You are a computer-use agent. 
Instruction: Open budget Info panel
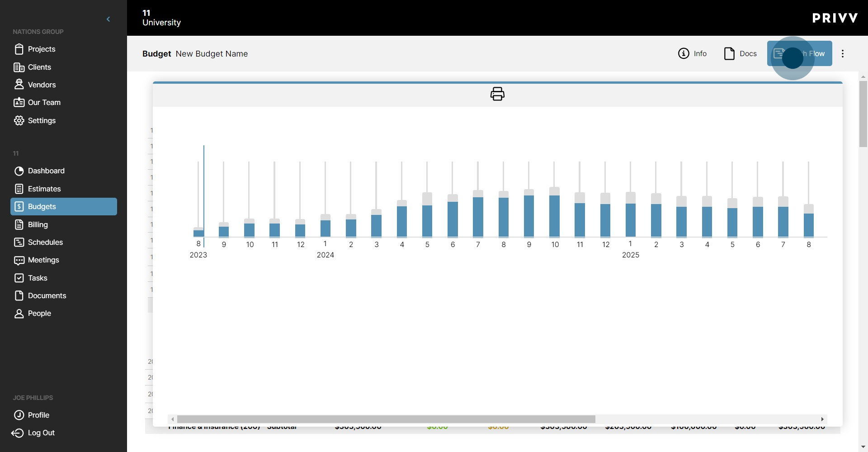tap(692, 53)
